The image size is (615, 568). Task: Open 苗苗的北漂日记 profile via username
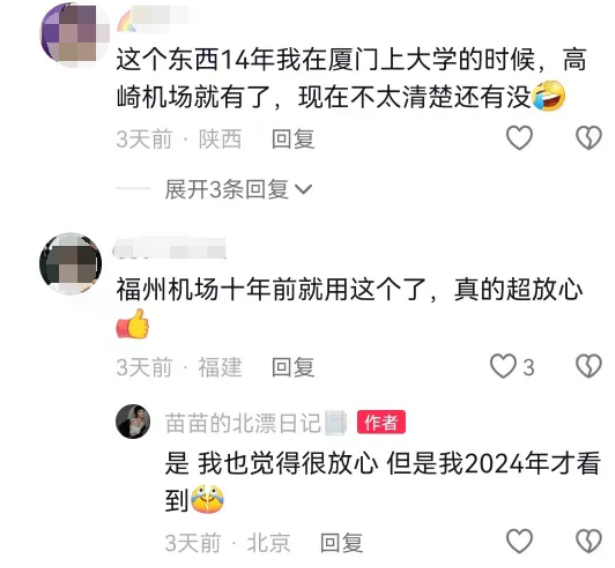[x=243, y=423]
